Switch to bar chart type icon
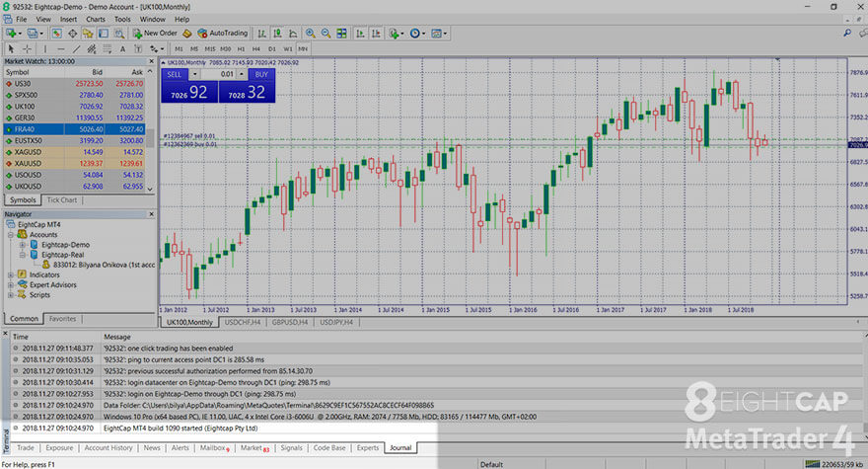 (x=261, y=34)
